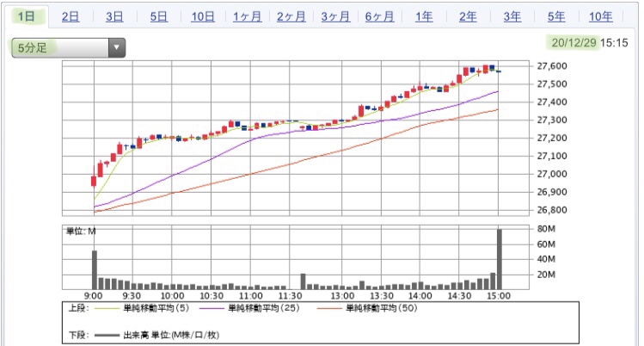Open the 10年 chart range
Screen dimensions: 644x346
point(600,17)
